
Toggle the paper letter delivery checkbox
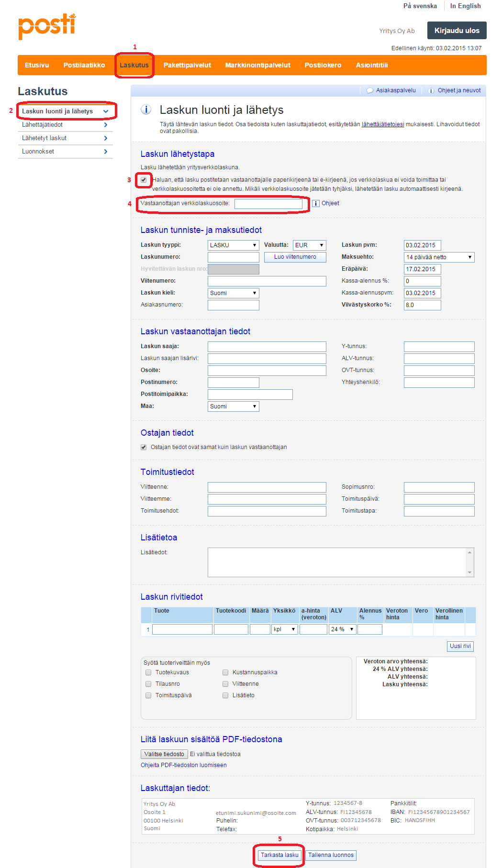tap(144, 180)
